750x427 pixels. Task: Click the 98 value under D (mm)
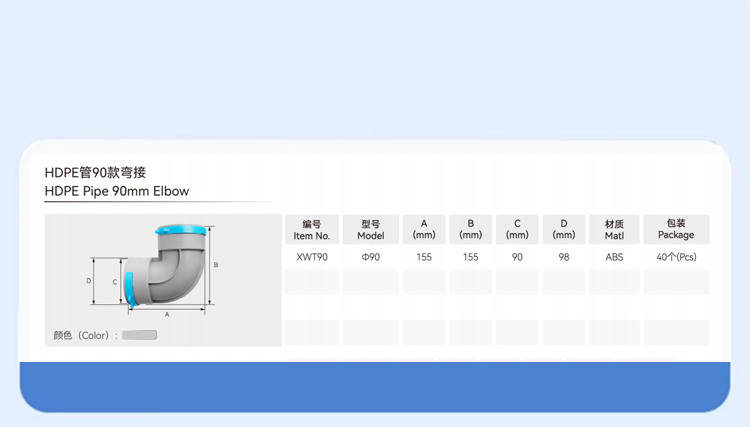click(564, 257)
